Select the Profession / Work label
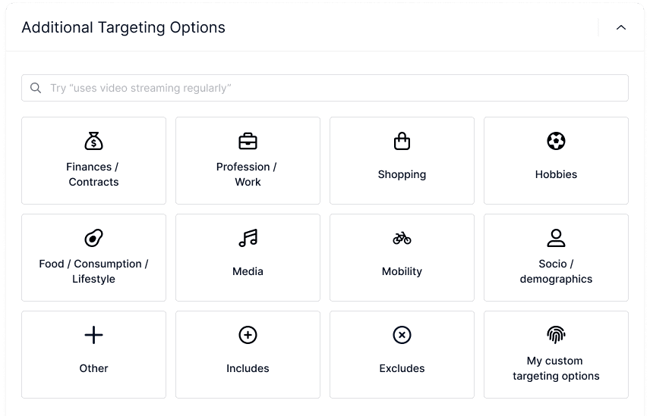The height and width of the screenshot is (416, 650). (248, 174)
